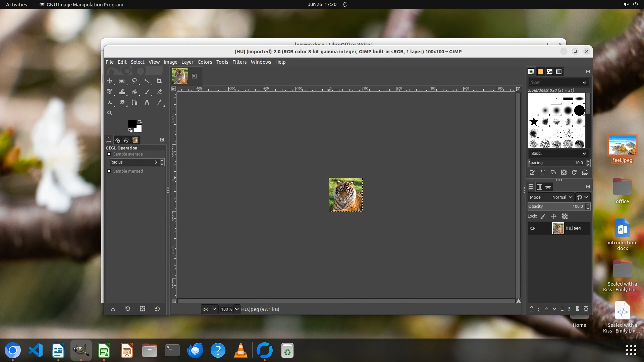
Task: Toggle the Sample average checkbox
Action: coord(109,154)
